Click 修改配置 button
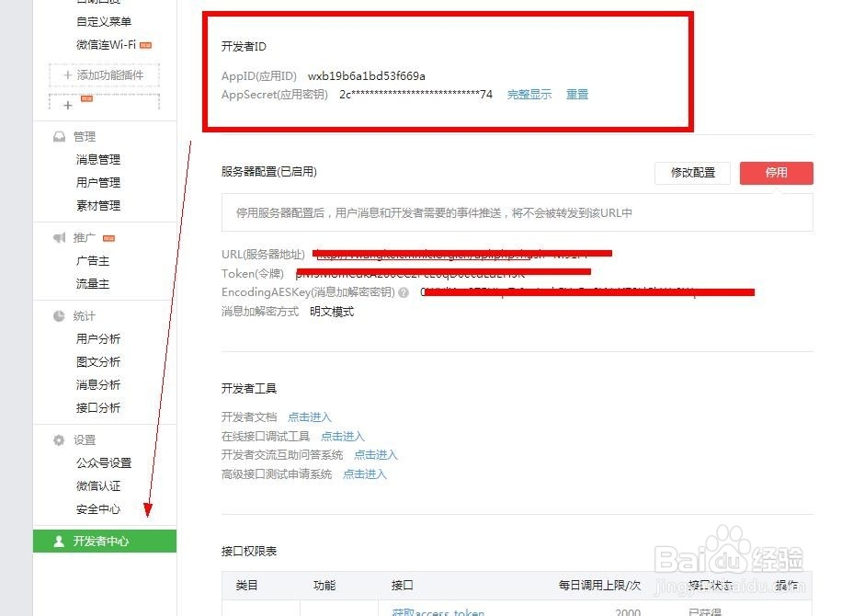 [x=692, y=173]
